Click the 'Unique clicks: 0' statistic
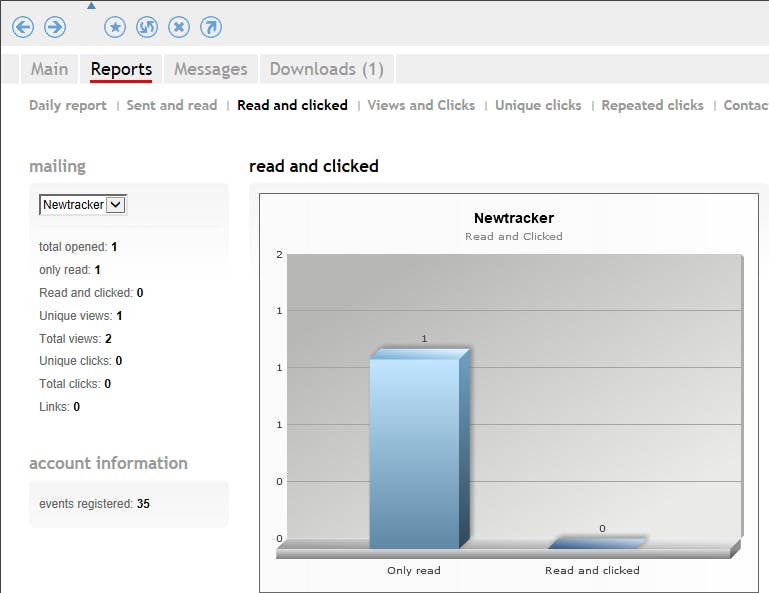The image size is (769, 593). click(80, 361)
